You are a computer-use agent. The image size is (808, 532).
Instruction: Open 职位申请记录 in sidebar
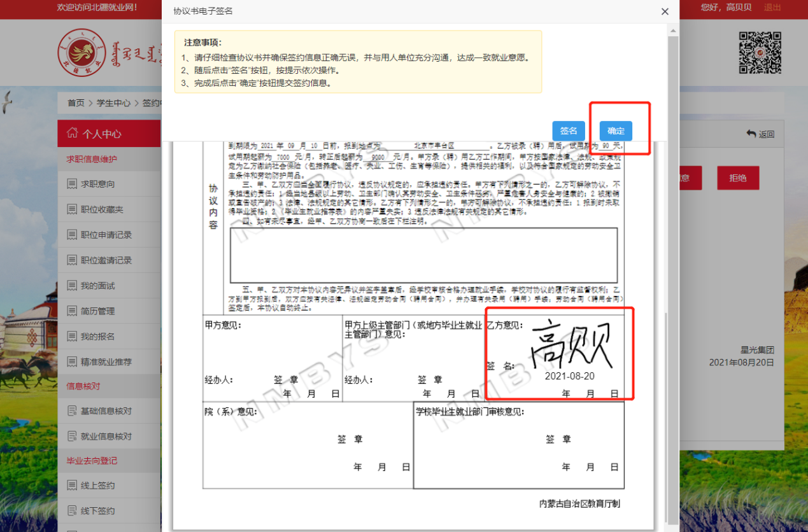tap(106, 235)
